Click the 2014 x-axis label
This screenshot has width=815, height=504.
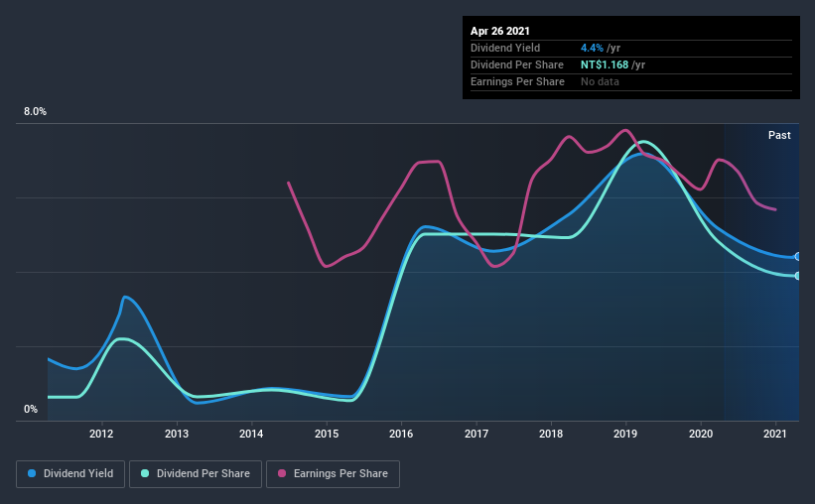click(251, 434)
